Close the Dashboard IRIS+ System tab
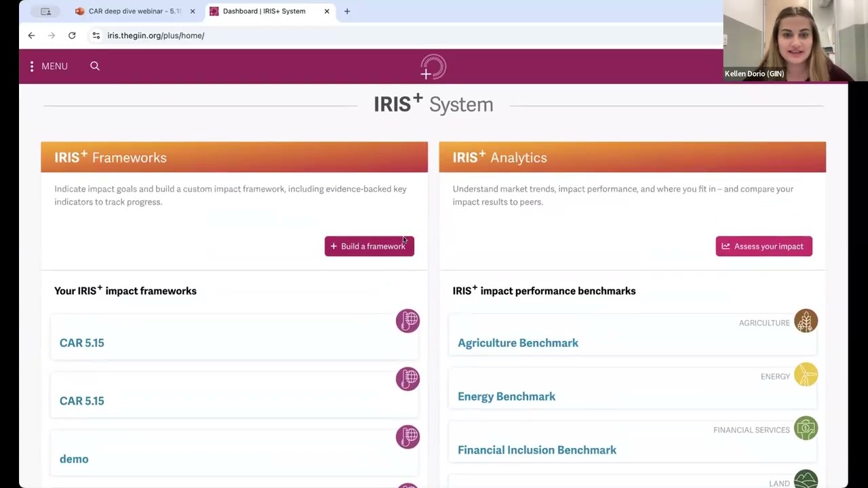 327,11
